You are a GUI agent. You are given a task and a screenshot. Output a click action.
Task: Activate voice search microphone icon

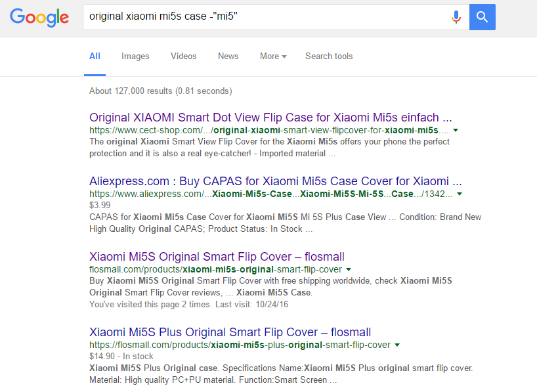click(x=456, y=17)
